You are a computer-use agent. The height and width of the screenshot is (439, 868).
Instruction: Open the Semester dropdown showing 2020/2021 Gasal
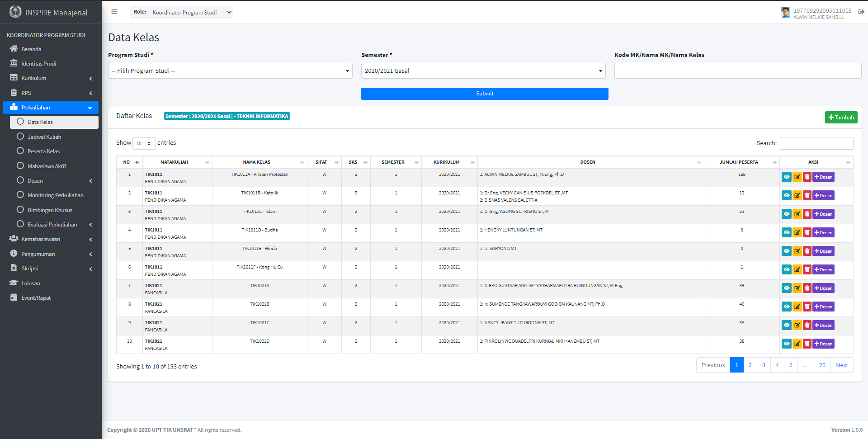coord(483,71)
